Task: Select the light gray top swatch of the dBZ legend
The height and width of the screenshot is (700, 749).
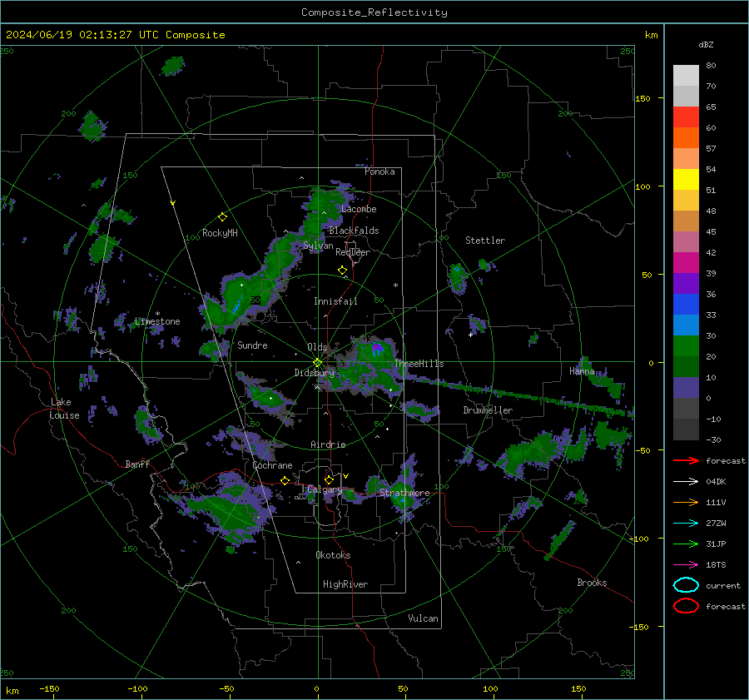Action: pyautogui.click(x=686, y=76)
